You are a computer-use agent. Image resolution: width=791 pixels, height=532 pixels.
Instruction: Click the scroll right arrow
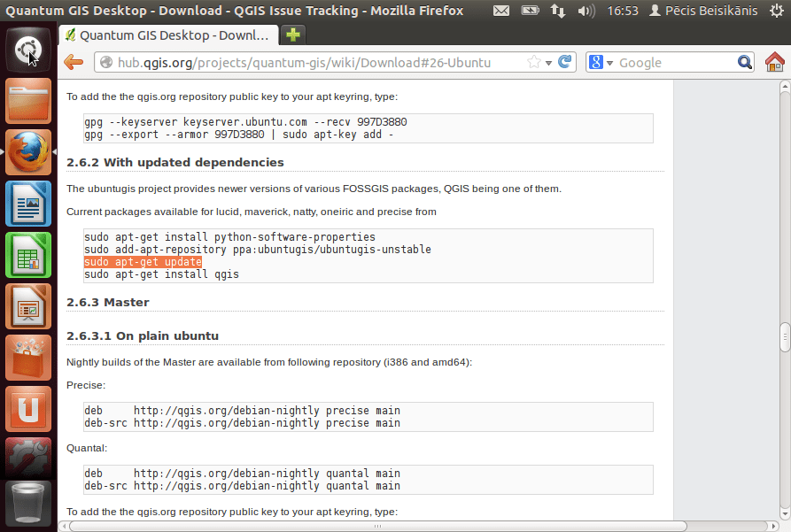(774, 526)
